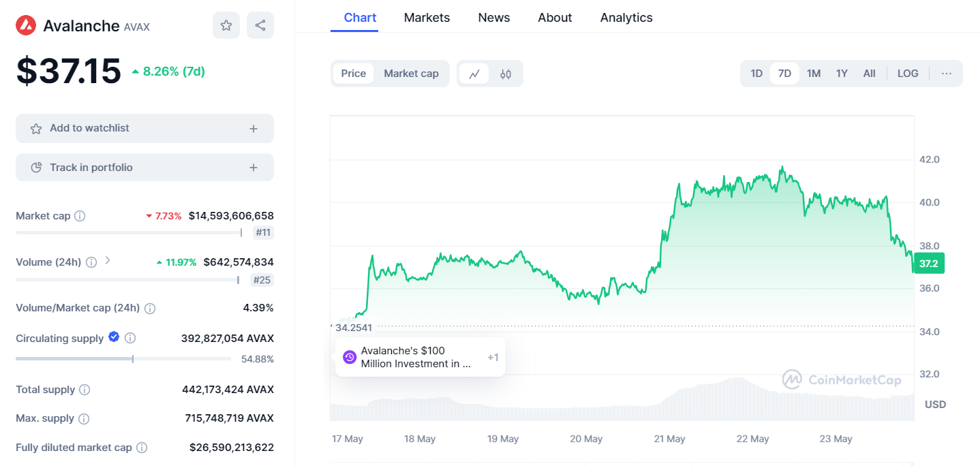Select the Price chart toggle
The image size is (980, 466).
click(354, 74)
